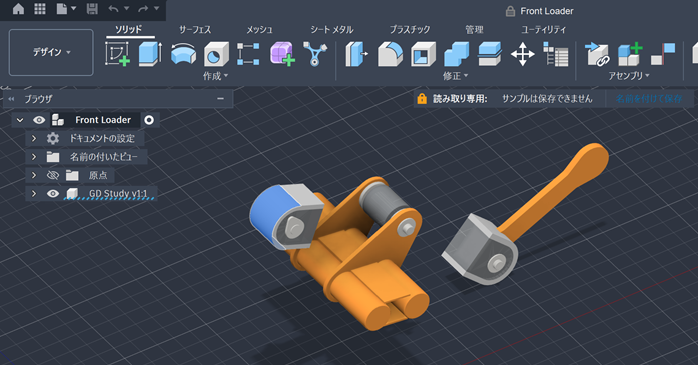Click the Redo arrow
This screenshot has width=698, height=365.
(x=143, y=9)
